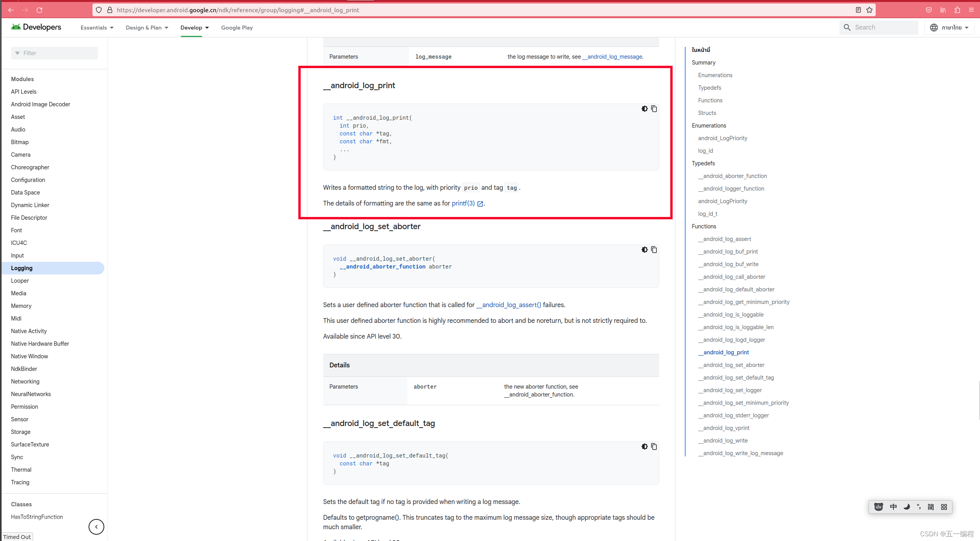The width and height of the screenshot is (980, 541).
Task: Click the copy icon for __android_log_print
Action: pyautogui.click(x=654, y=109)
